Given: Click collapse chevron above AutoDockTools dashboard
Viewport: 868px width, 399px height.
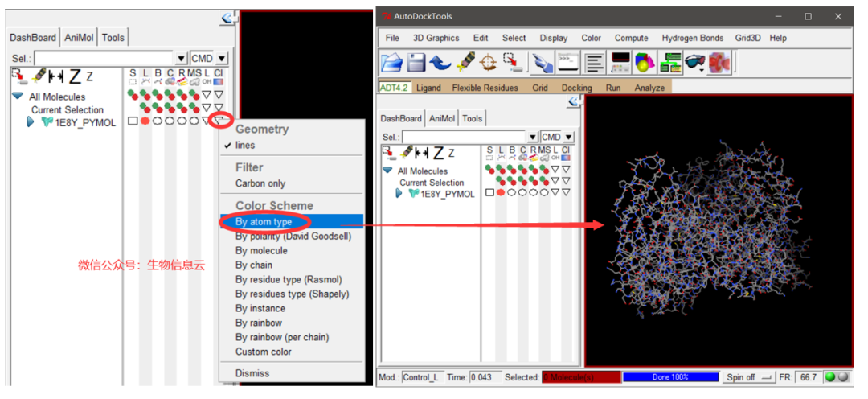Looking at the screenshot, I should (x=574, y=101).
